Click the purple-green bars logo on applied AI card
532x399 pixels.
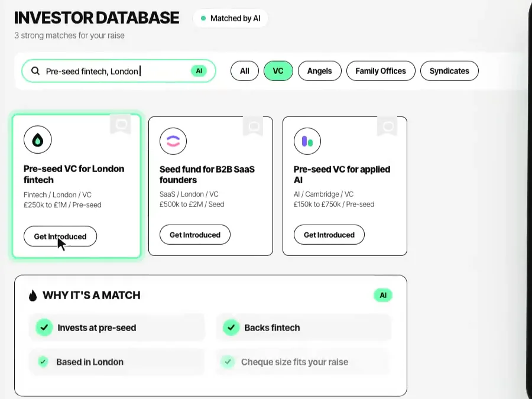[307, 141]
